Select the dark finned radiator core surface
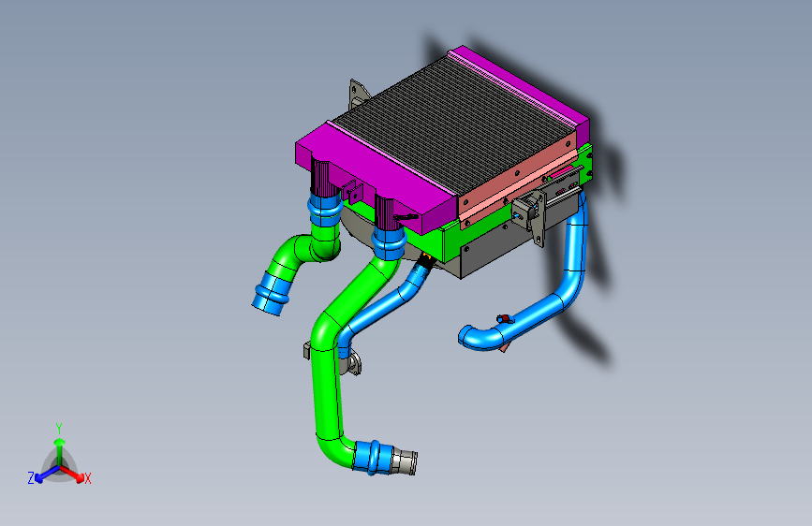Image resolution: width=812 pixels, height=526 pixels. point(453,125)
